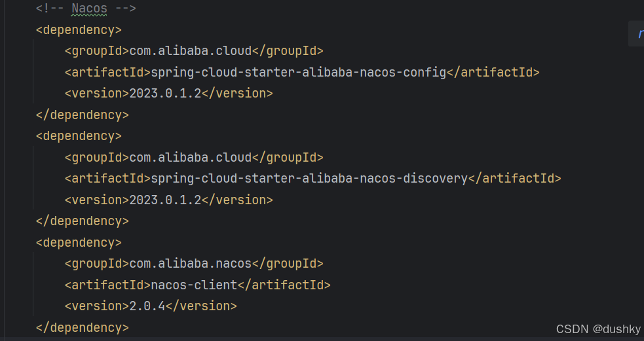
Task: Click the '2023.0.1.2' version under nacos-discovery artifact
Action: pyautogui.click(x=165, y=200)
